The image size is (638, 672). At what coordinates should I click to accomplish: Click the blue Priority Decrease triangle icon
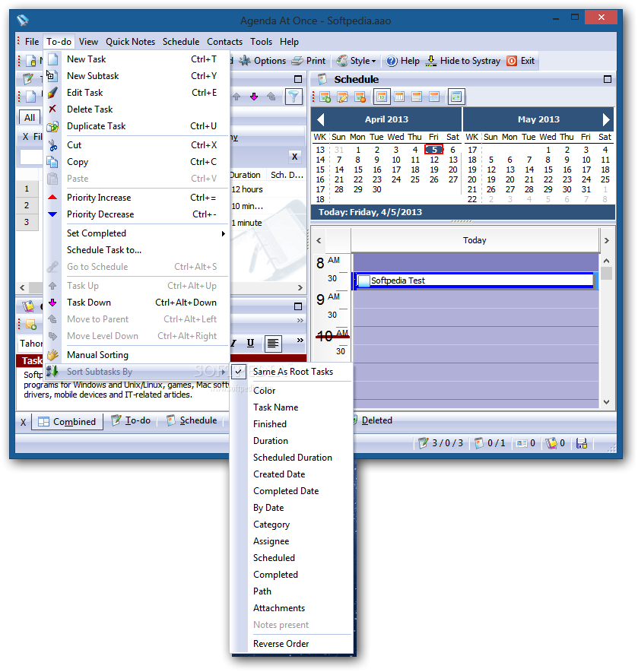tap(52, 214)
